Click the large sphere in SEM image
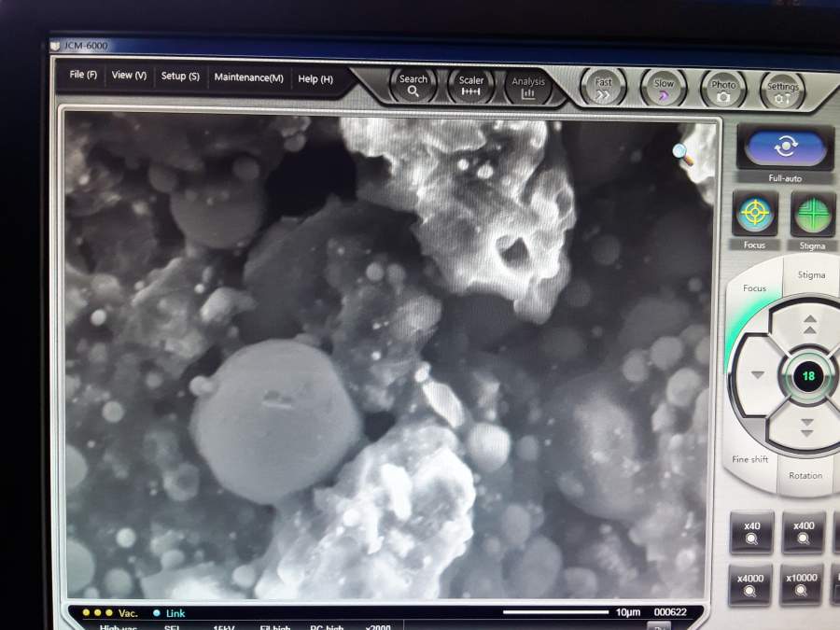Viewport: 840px width, 630px height. [275, 420]
